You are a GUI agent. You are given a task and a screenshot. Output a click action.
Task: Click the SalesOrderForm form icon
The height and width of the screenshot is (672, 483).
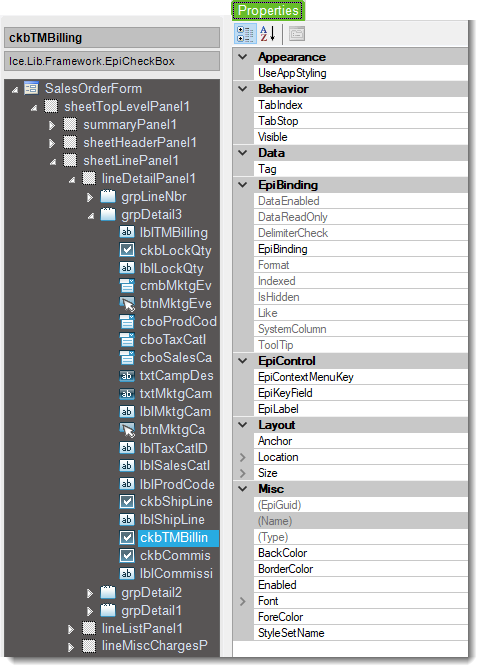point(31,88)
